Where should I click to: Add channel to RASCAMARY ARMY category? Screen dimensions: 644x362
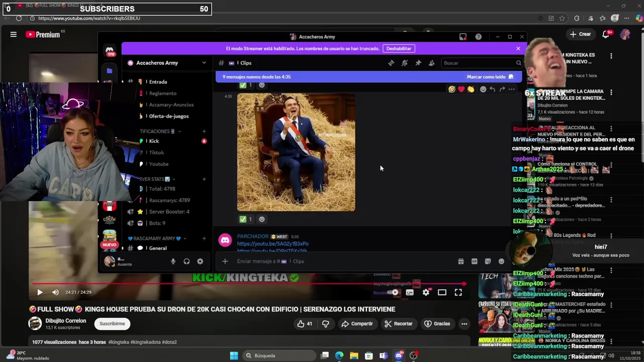point(204,238)
